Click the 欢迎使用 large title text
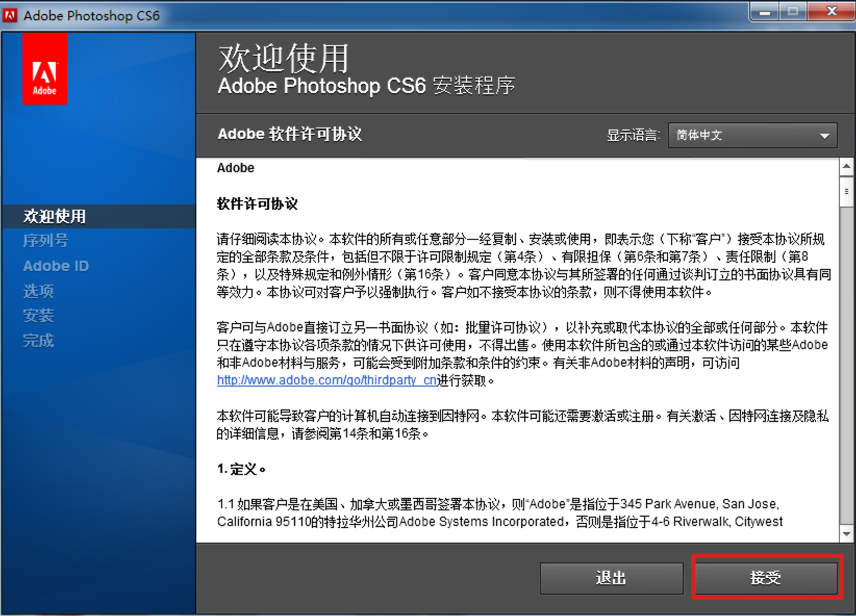Image resolution: width=856 pixels, height=616 pixels. [284, 58]
